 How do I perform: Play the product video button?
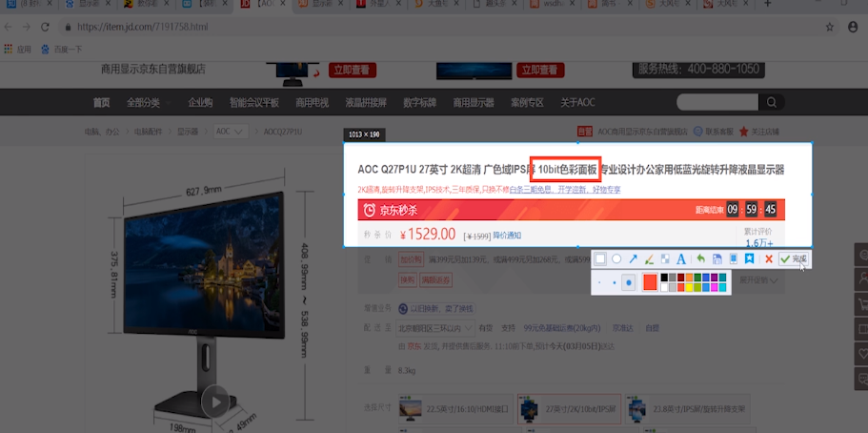(x=215, y=402)
